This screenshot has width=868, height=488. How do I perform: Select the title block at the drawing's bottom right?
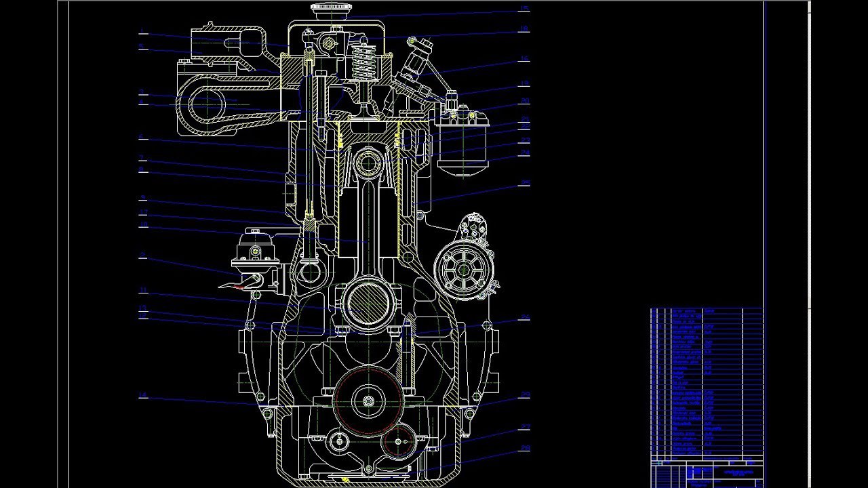point(707,473)
